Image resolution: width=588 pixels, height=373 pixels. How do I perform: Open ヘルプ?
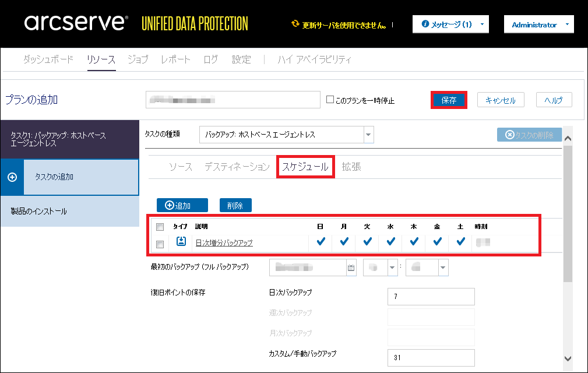click(554, 100)
